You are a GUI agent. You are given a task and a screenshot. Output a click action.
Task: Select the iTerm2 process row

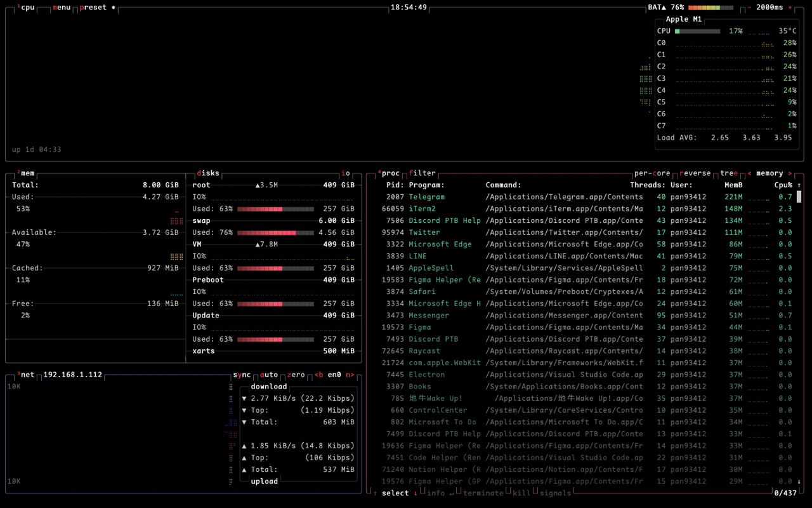[587, 209]
